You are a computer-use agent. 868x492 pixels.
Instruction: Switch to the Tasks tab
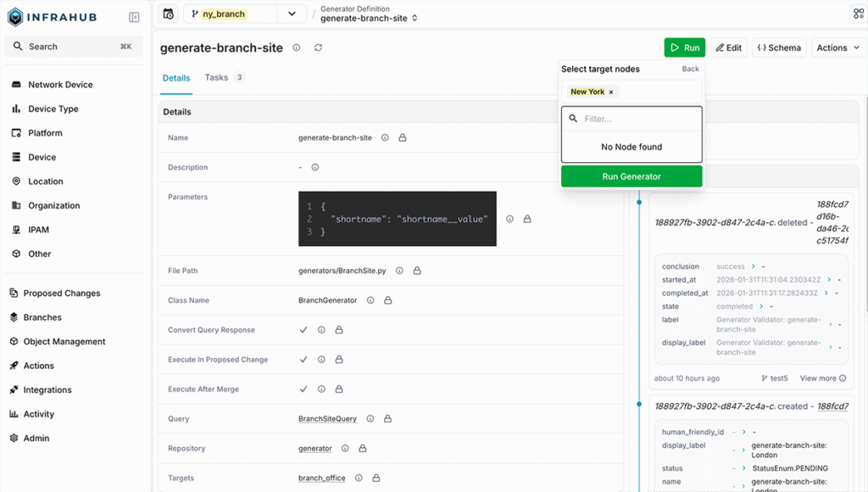click(214, 77)
